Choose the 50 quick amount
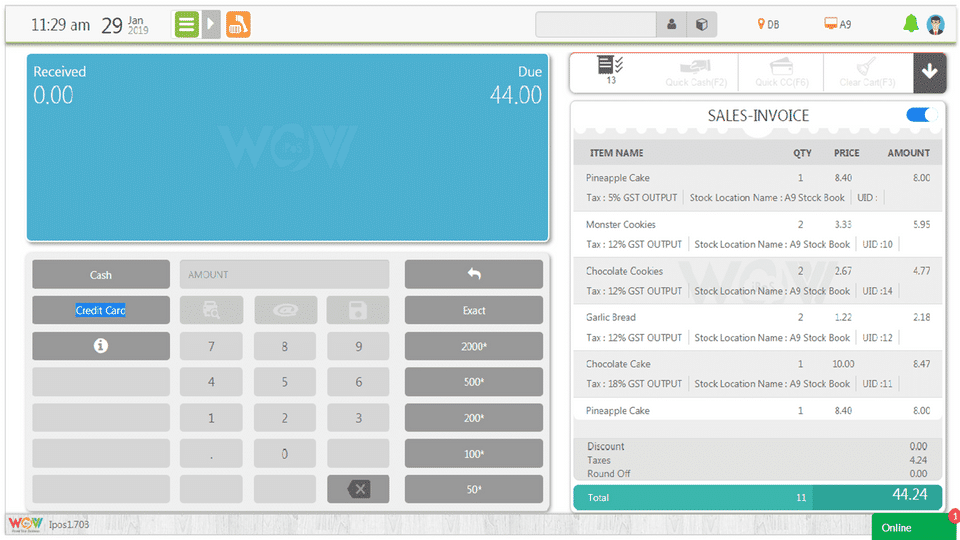Image resolution: width=960 pixels, height=540 pixels. pos(473,489)
